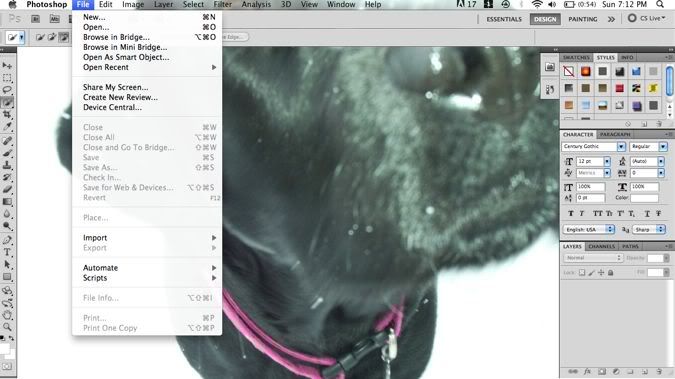Select the Move tool
The height and width of the screenshot is (379, 675).
7,65
